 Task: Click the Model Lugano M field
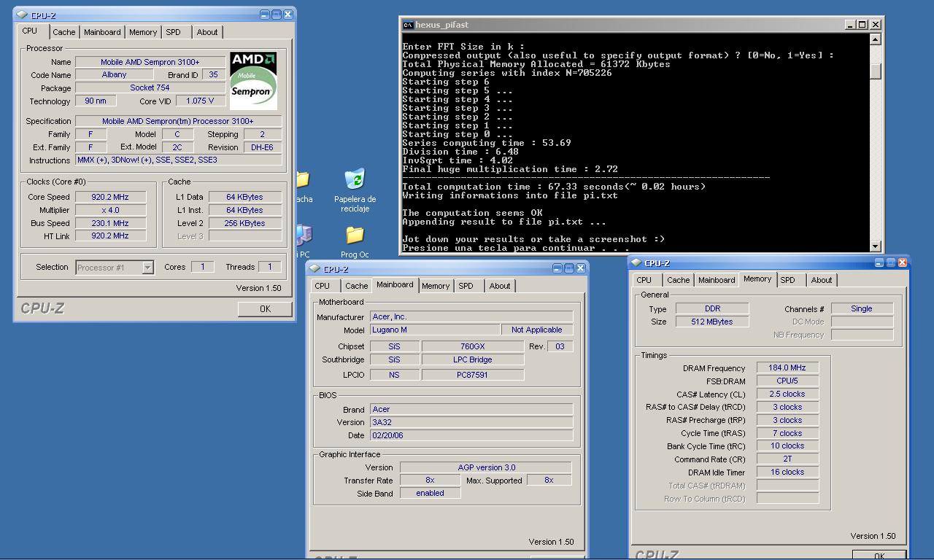tap(435, 330)
